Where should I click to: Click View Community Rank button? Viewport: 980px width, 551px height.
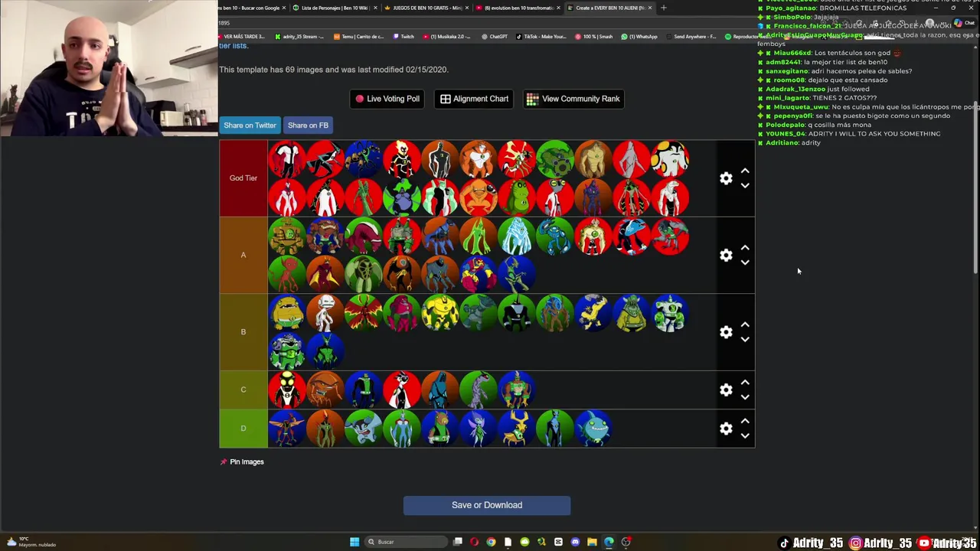tap(573, 99)
